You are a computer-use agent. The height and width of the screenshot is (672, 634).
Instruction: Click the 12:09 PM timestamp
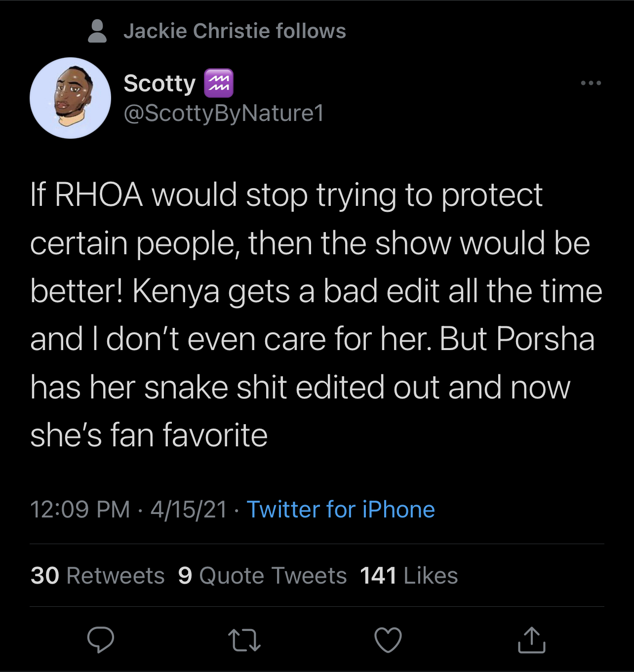click(80, 510)
